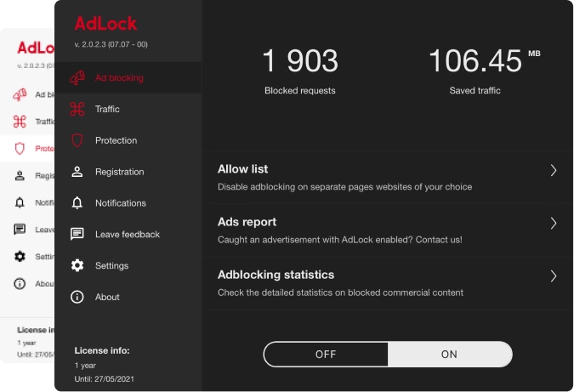Click the Leave feedback chat icon

coord(77,234)
